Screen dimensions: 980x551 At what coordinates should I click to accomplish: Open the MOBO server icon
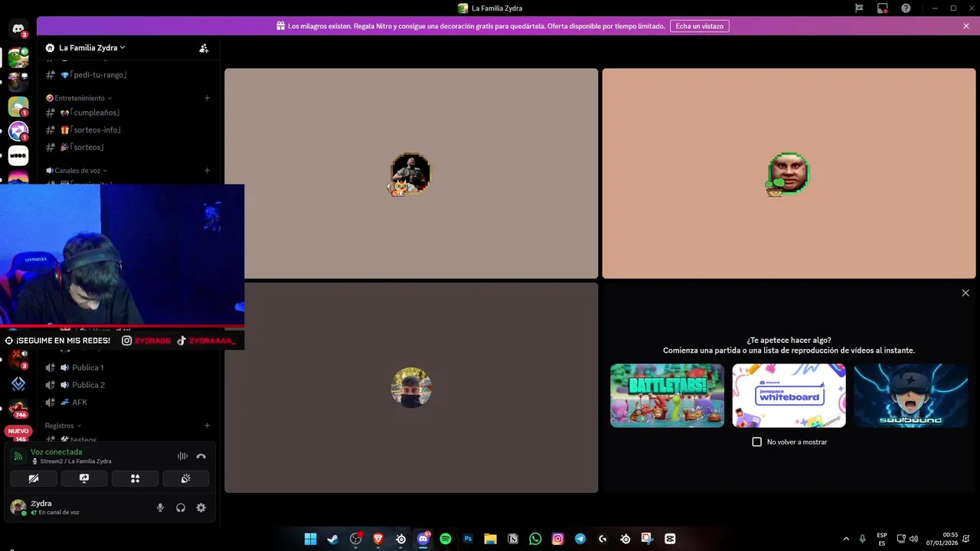pos(18,155)
